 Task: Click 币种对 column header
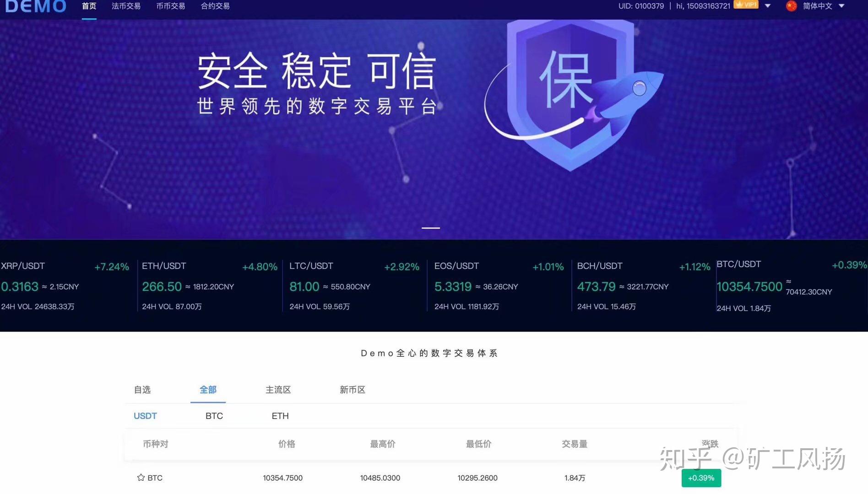click(156, 444)
